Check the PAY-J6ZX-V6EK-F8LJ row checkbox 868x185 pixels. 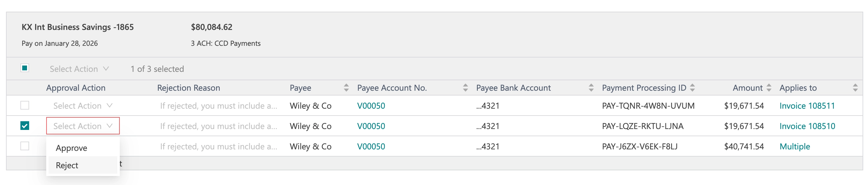[x=25, y=146]
